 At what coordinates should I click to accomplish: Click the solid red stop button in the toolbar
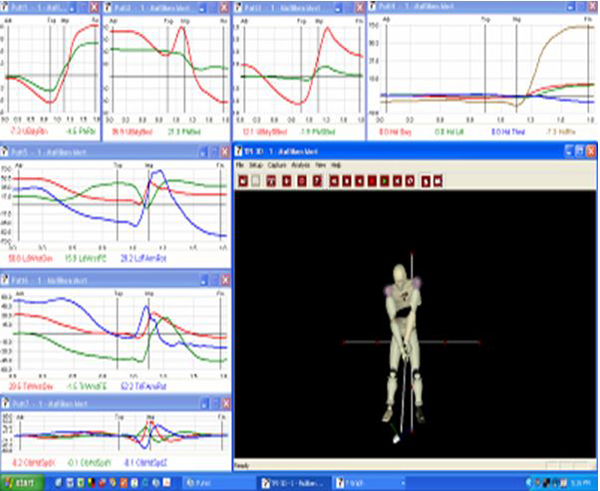tap(372, 181)
